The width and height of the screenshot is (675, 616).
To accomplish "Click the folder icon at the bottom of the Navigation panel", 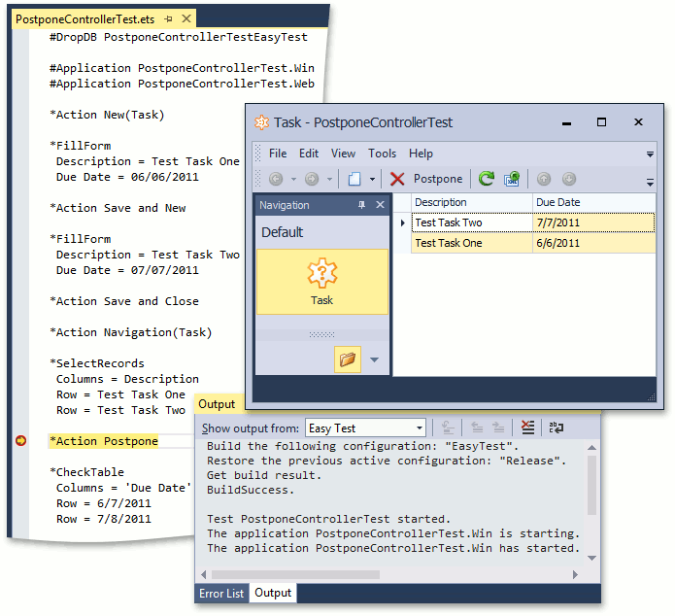I will [348, 359].
